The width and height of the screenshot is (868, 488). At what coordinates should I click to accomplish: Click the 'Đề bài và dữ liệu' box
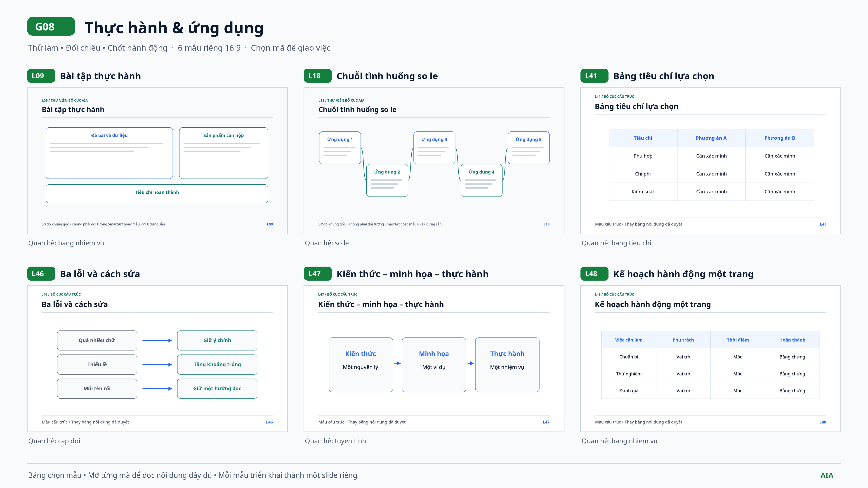click(109, 153)
